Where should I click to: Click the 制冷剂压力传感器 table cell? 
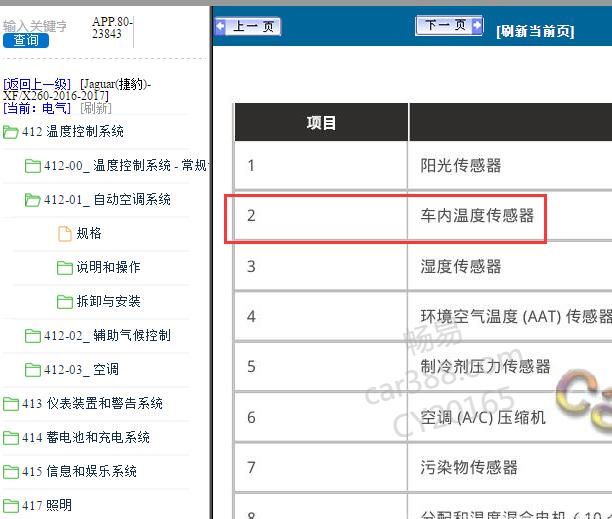[x=485, y=366]
